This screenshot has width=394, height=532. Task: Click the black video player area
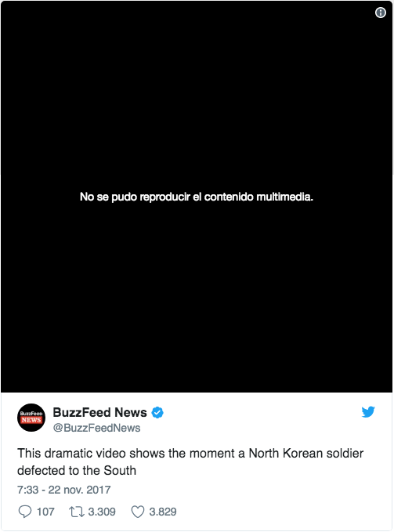(197, 197)
